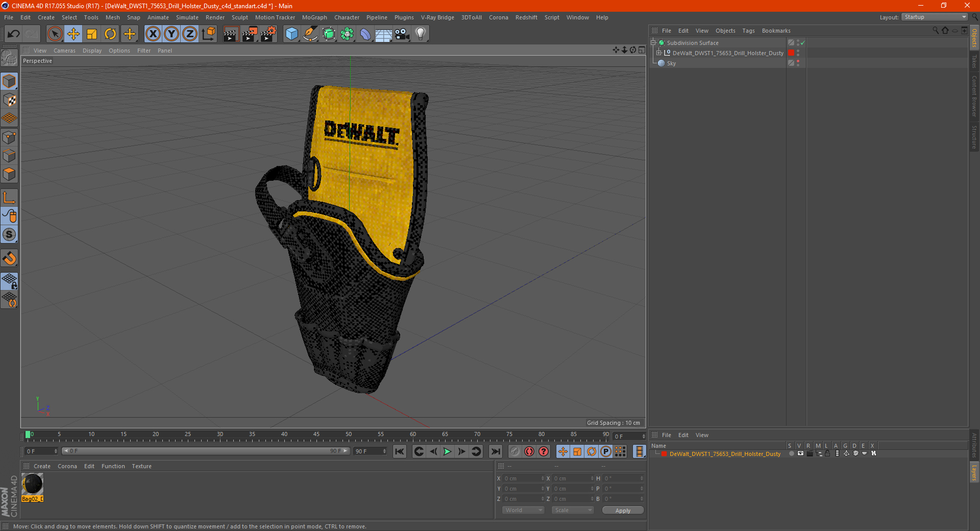This screenshot has width=980, height=531.
Task: Switch to Texture mode icon
Action: coord(9,100)
